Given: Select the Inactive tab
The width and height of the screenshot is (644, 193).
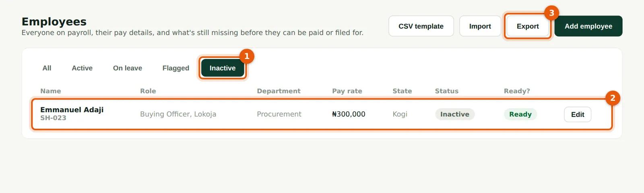Looking at the screenshot, I should [223, 68].
